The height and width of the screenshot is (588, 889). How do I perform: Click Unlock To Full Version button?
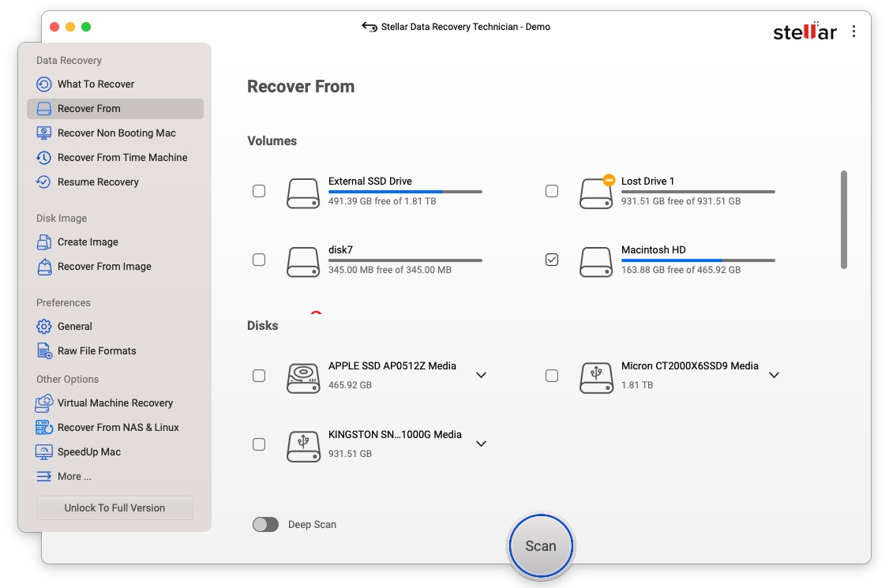pyautogui.click(x=114, y=508)
